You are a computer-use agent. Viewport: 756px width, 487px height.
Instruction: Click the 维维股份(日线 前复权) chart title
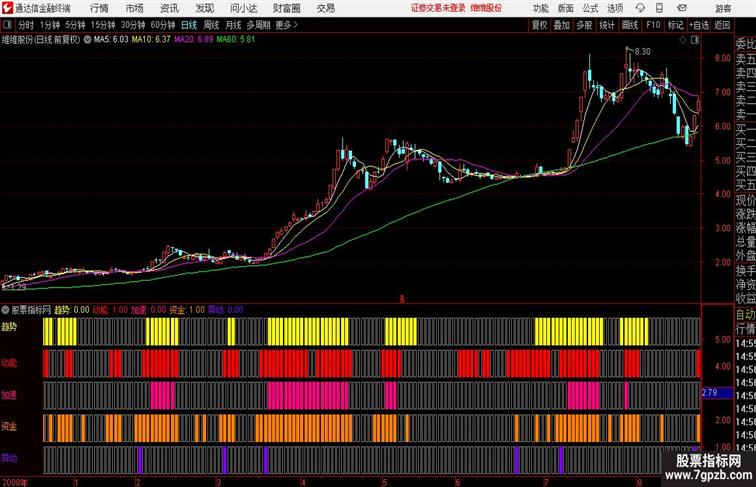point(41,40)
